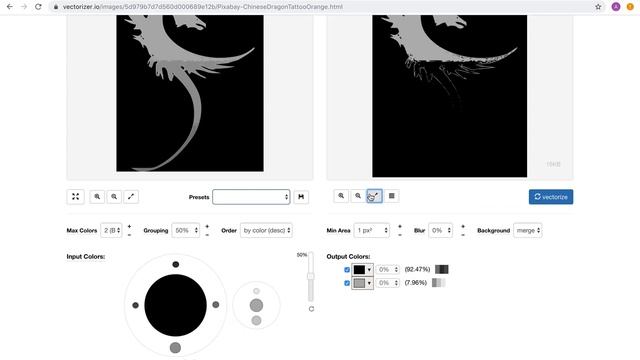Viewport: 640px width, 360px height.
Task: Click the input dragon image on the left
Action: click(x=190, y=93)
